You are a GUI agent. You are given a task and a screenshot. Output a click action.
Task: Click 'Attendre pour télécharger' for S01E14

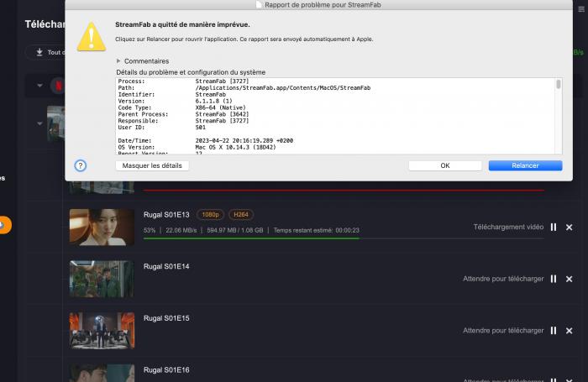point(503,279)
